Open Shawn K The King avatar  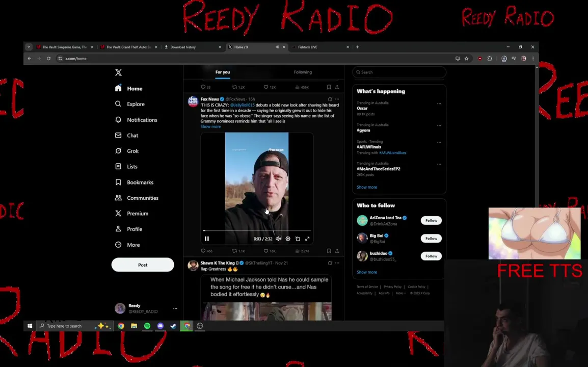tap(193, 265)
